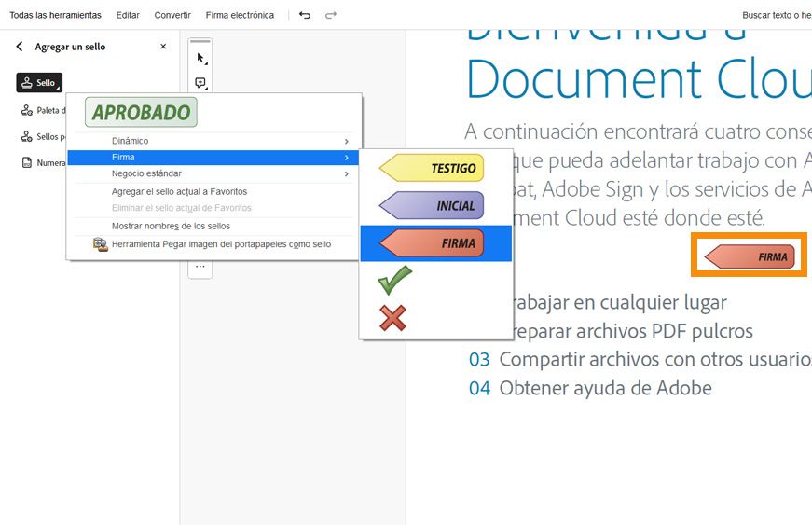The height and width of the screenshot is (525, 812).
Task: Open Paleta de sellos option
Action: [43, 110]
